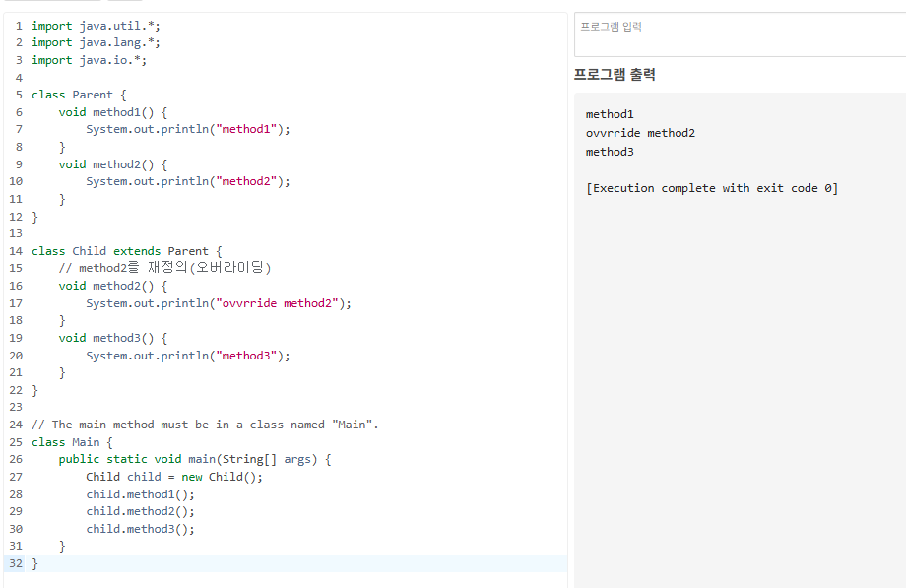The height and width of the screenshot is (588, 906).
Task: Click the println("ovvrride method2") statement
Action: click(x=219, y=303)
